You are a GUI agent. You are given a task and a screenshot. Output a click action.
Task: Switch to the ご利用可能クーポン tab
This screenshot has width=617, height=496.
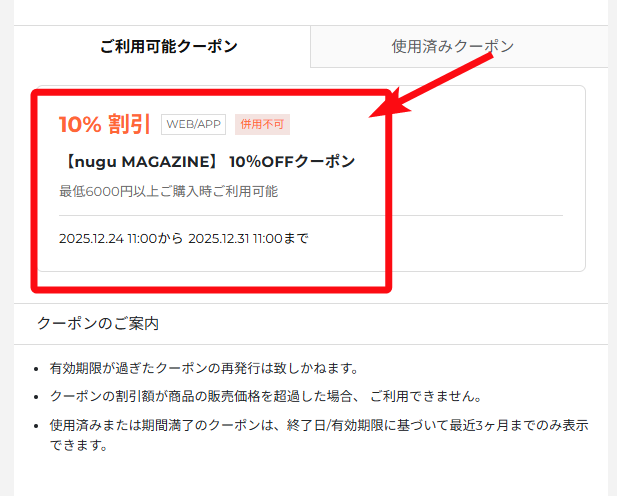click(168, 46)
